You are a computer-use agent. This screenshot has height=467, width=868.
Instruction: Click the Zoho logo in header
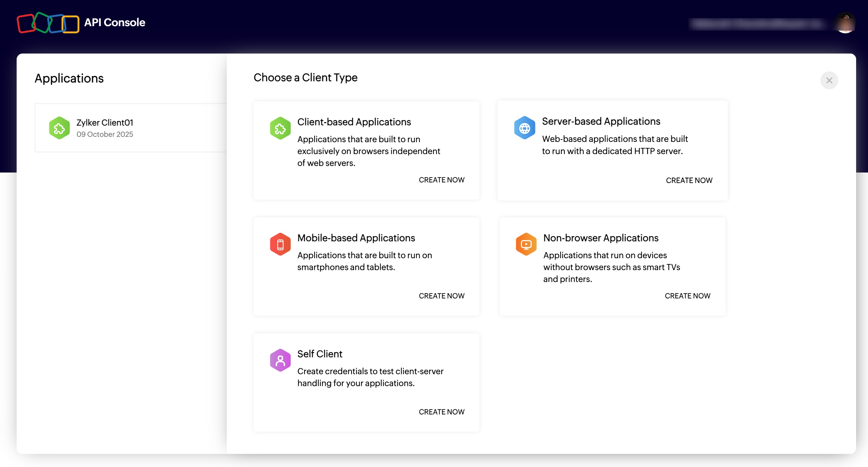tap(48, 23)
